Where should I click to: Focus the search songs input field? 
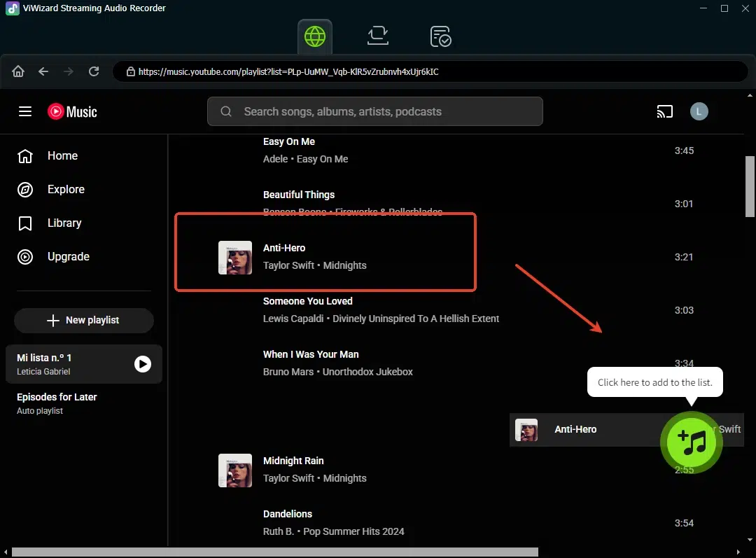click(x=374, y=111)
